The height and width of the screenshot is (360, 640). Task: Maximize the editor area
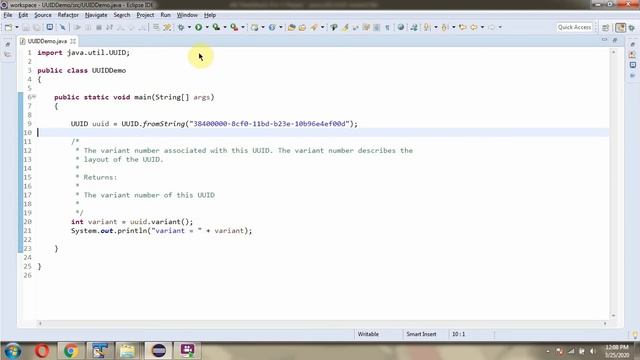[x=615, y=40]
